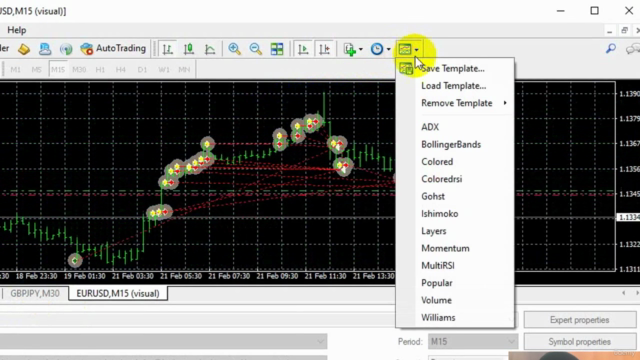Apply the Momentum template
The width and height of the screenshot is (640, 360).
[455, 249]
